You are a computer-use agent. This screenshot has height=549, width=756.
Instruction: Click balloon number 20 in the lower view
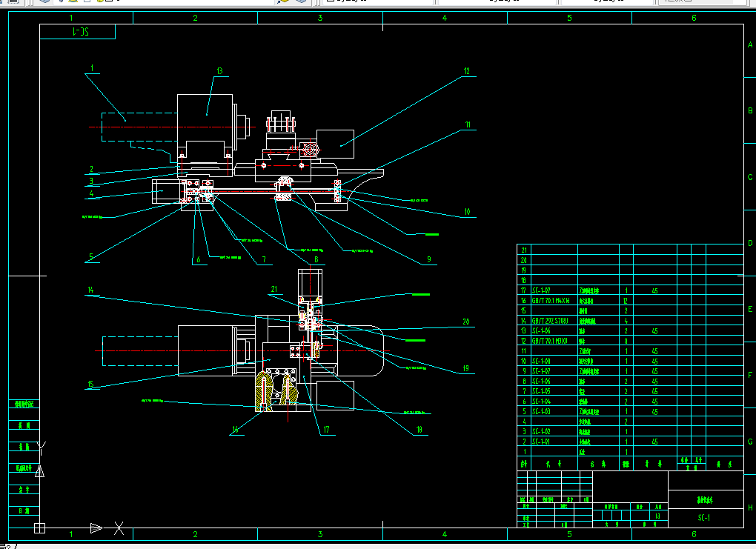click(x=465, y=322)
